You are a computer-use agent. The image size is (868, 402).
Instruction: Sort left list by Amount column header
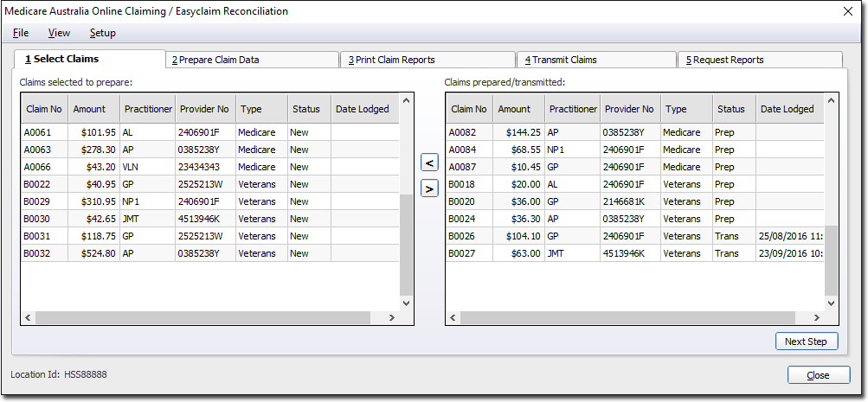click(89, 109)
